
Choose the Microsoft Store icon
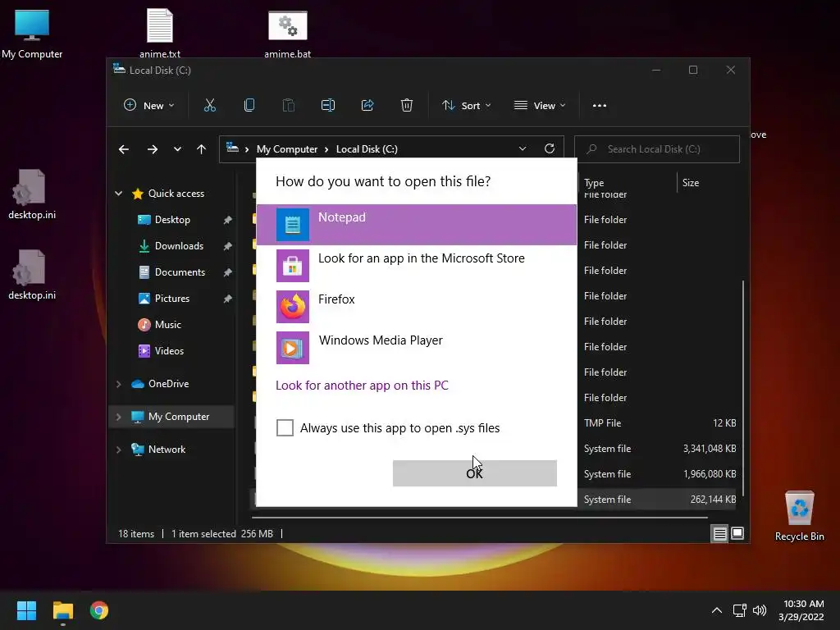[293, 266]
